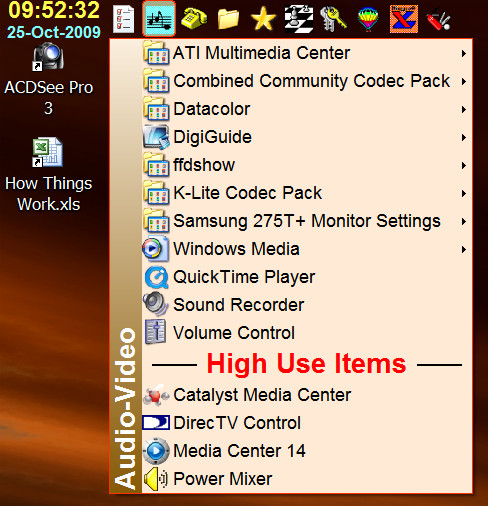Open the checklist toolbar icon
This screenshot has width=488, height=506.
[124, 19]
